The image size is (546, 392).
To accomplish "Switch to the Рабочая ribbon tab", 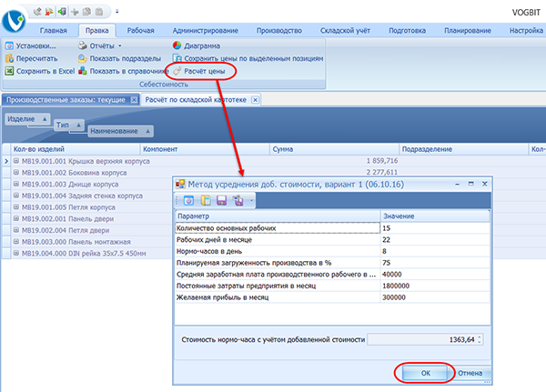I will (x=140, y=31).
